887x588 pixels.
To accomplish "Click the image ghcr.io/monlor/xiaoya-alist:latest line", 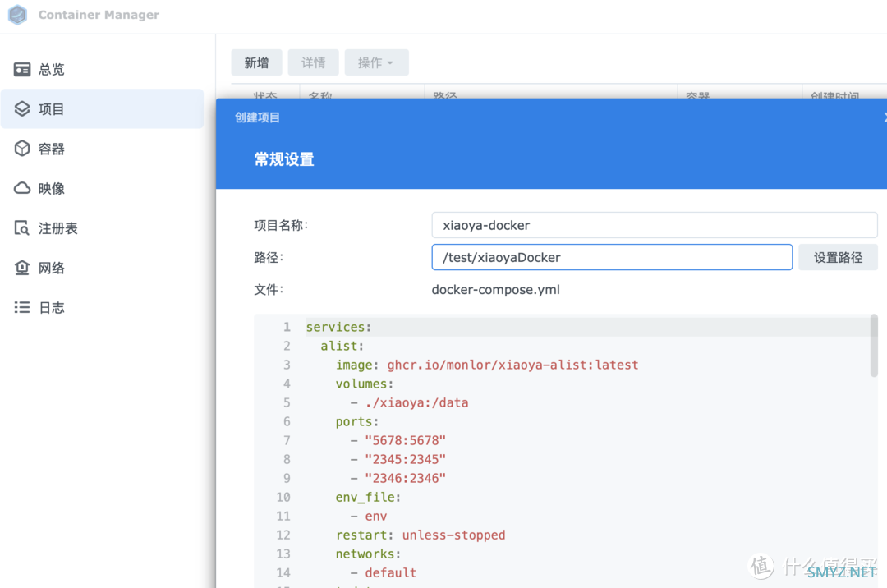I will (x=486, y=365).
